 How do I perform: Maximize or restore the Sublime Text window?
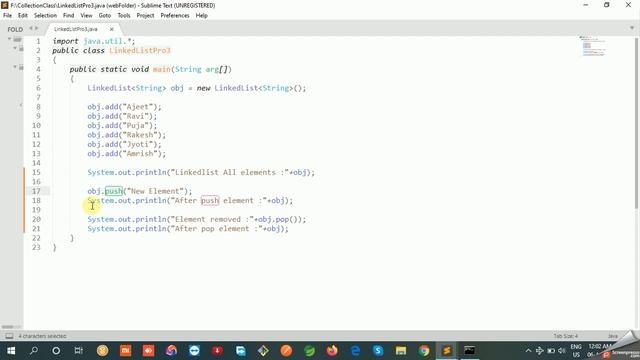click(607, 5)
